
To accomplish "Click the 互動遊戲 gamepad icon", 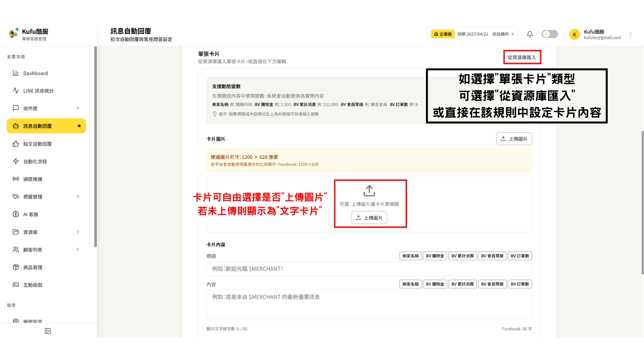I will (x=15, y=285).
